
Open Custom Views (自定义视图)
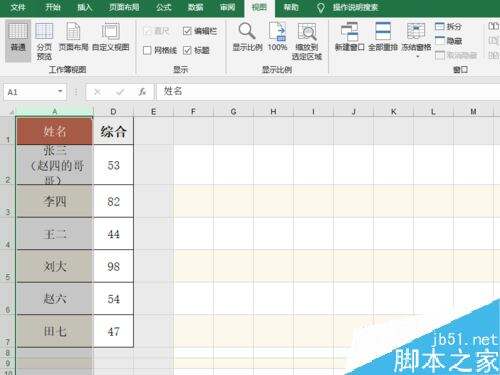tap(110, 37)
